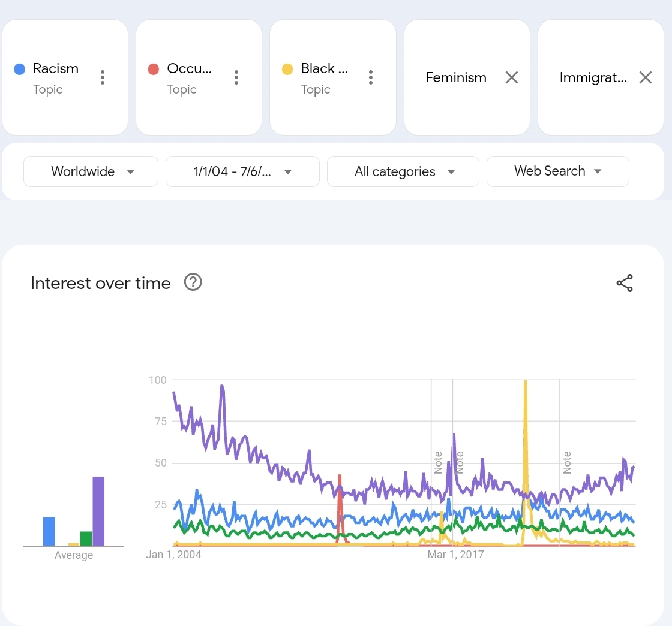Open the Web Search type dropdown
Viewport: 672px width, 626px height.
click(x=557, y=171)
